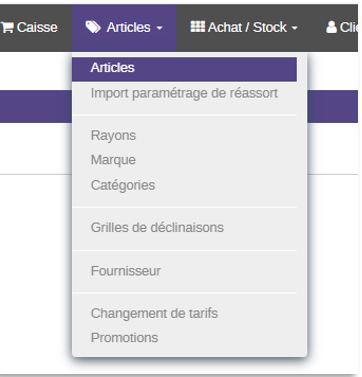Click the tags icon beside Articles
Viewport: 362px width, 377px height.
point(93,27)
